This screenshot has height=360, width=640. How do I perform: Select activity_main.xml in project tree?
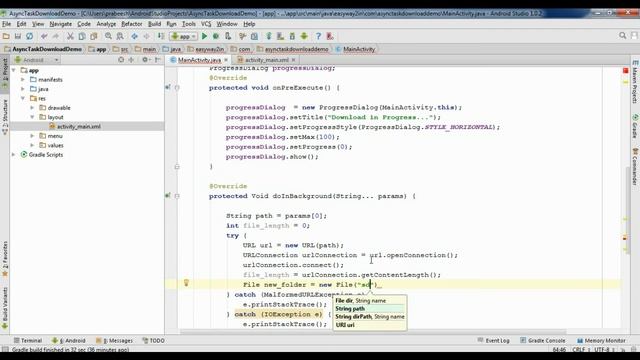click(79, 127)
